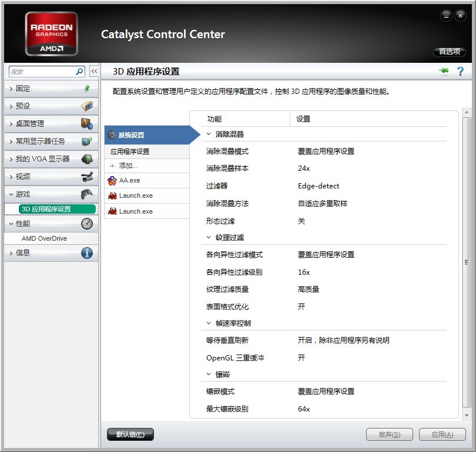Click the gear icon beside 系统设置

112,135
